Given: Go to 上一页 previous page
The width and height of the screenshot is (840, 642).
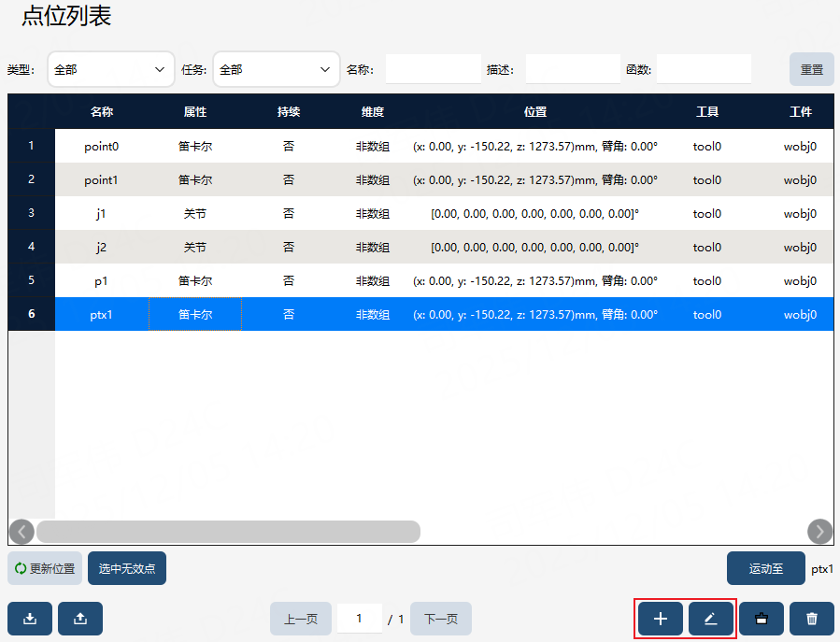Looking at the screenshot, I should click(301, 619).
